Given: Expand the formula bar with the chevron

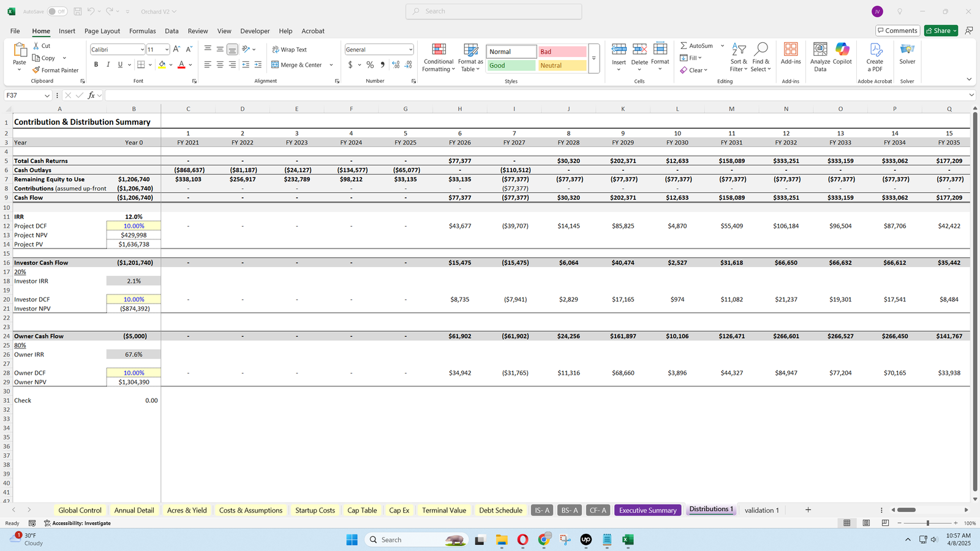Looking at the screenshot, I should [x=971, y=95].
